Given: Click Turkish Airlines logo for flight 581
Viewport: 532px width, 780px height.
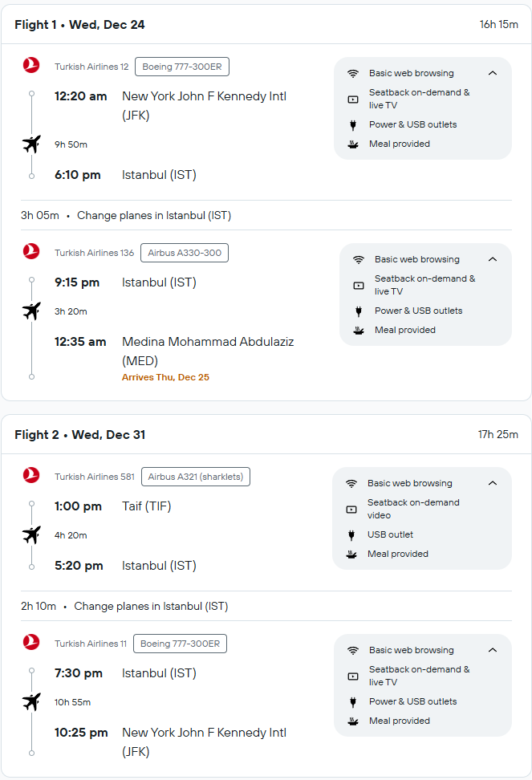Looking at the screenshot, I should pos(31,475).
